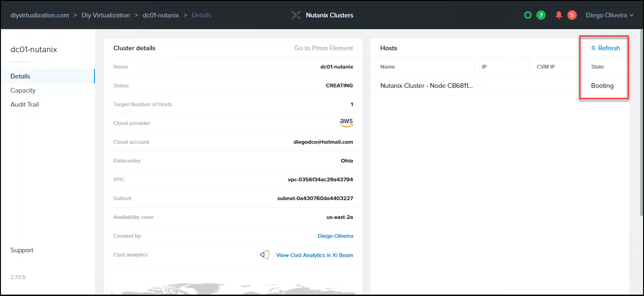644x296 pixels.
Task: Click View Cost Analytics in Xi Beam
Action: pyautogui.click(x=314, y=255)
